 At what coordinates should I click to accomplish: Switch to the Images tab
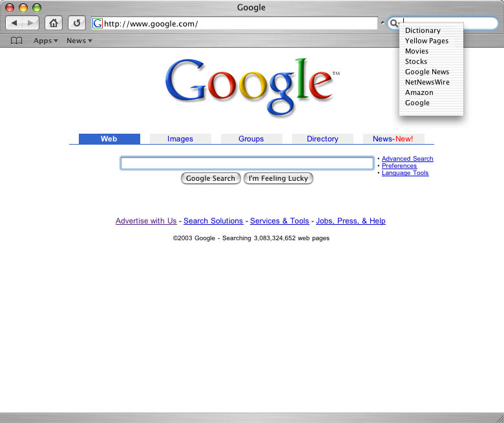click(180, 139)
